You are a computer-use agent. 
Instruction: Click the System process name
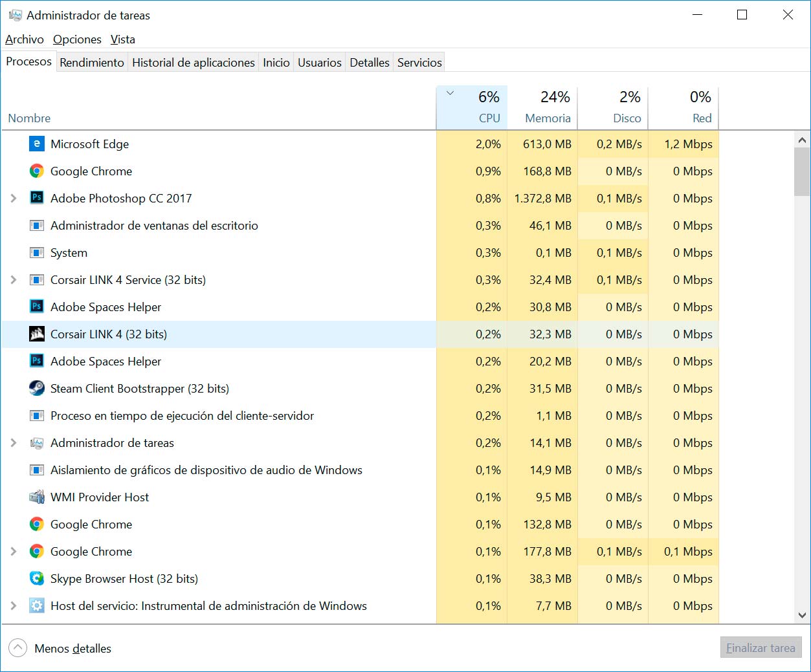69,252
